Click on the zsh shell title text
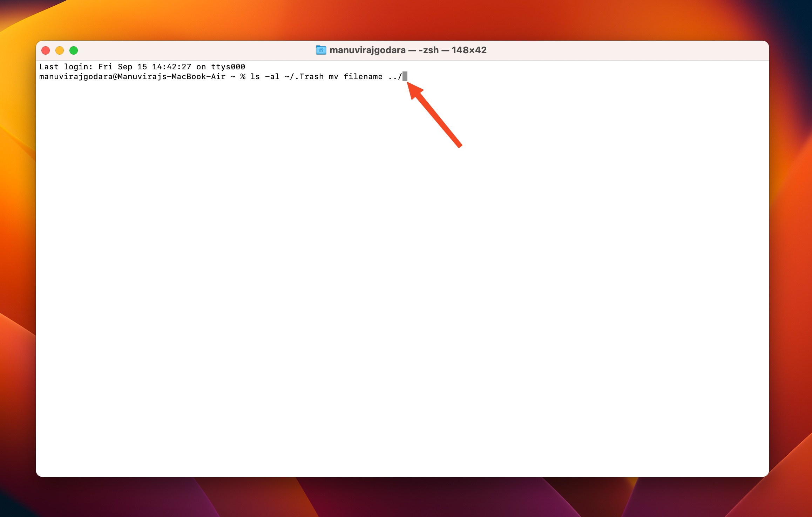 click(x=406, y=50)
